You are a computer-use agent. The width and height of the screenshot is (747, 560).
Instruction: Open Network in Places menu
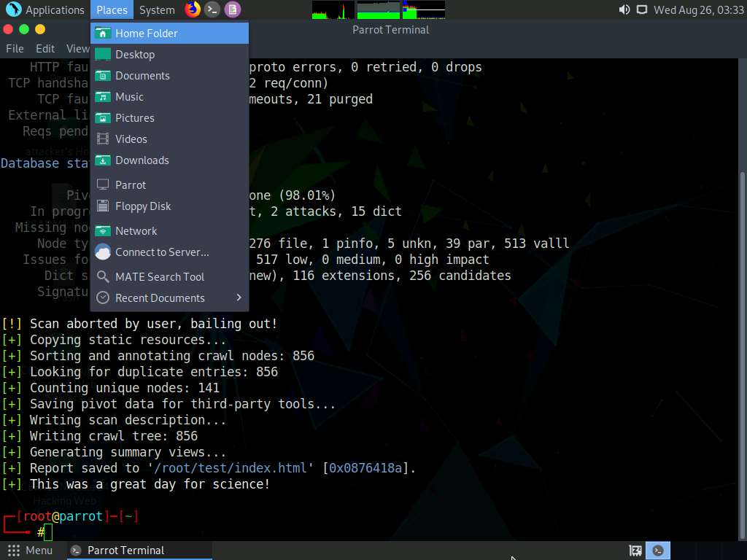(169, 231)
